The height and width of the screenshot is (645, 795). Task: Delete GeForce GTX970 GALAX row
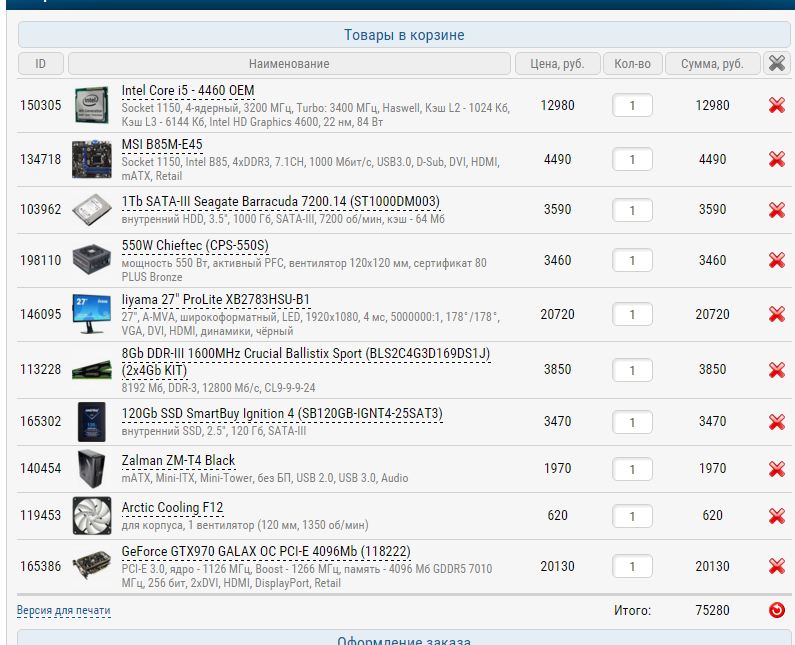[777, 566]
